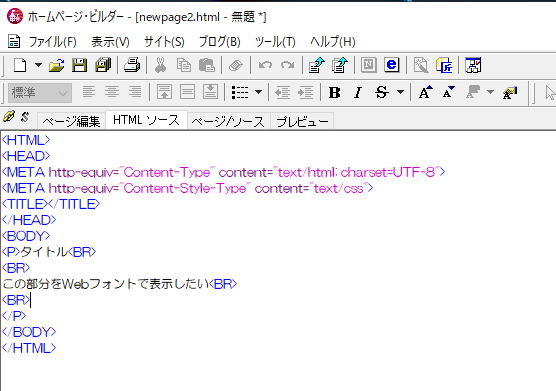Increase font size with the A-up icon

[x=426, y=92]
